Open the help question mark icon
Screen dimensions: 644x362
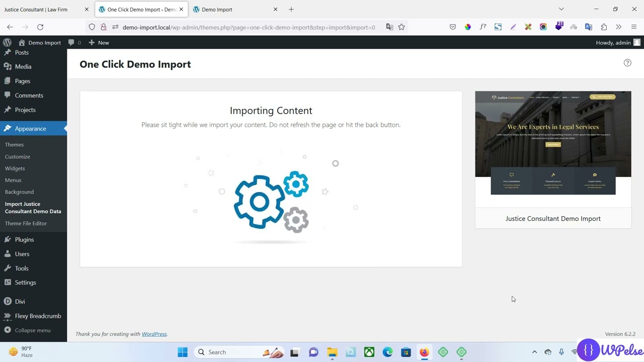tap(627, 63)
